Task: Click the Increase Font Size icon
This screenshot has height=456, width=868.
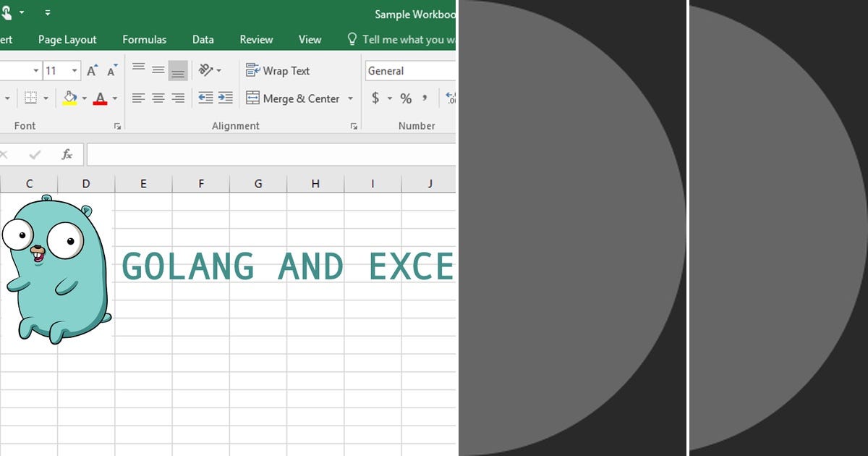Action: (92, 71)
